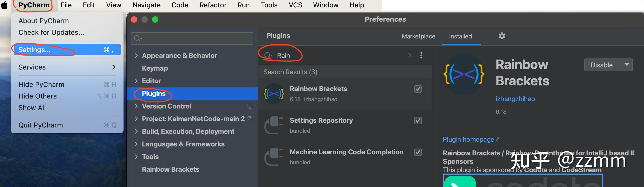This screenshot has height=187, width=644.
Task: Uncheck the Rainbow Brackets plugin checkbox
Action: 418,89
